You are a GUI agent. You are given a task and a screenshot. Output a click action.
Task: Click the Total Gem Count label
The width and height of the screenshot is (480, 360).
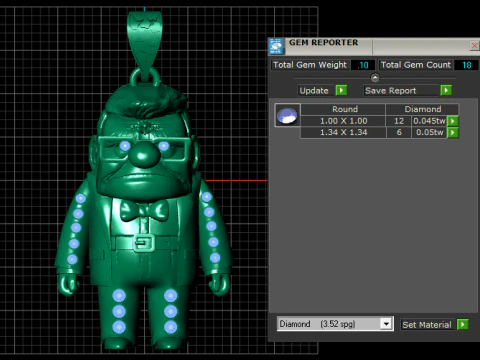point(416,65)
